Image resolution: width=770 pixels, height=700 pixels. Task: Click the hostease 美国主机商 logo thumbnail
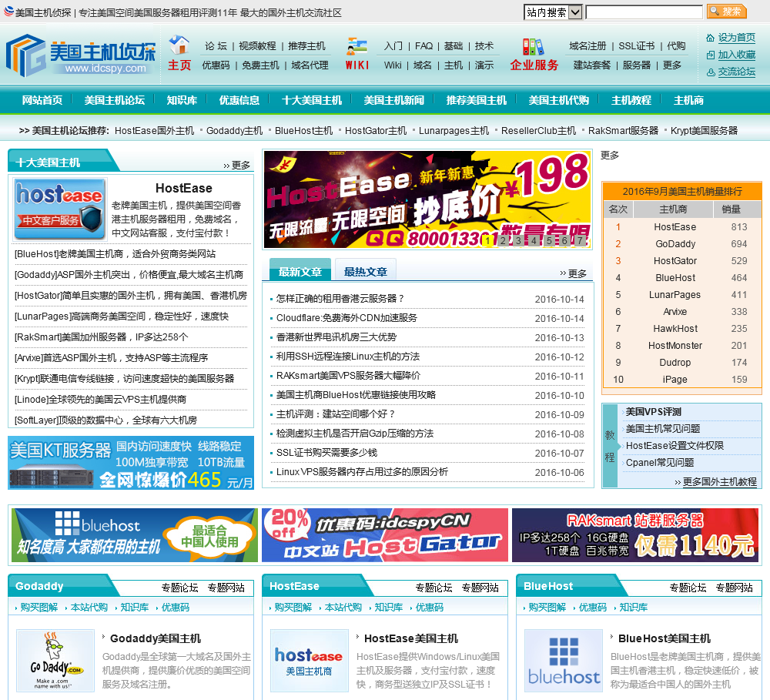pos(310,660)
